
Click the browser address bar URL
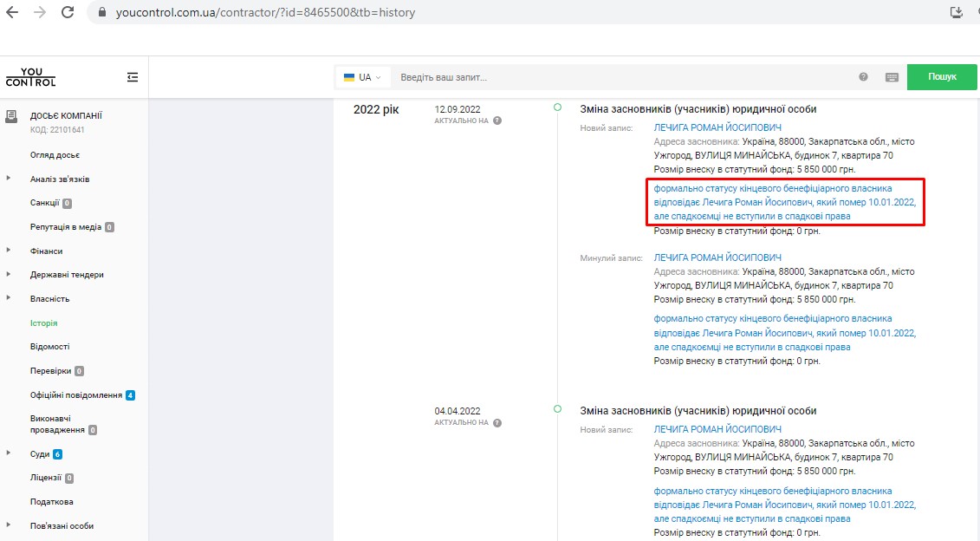coord(266,12)
